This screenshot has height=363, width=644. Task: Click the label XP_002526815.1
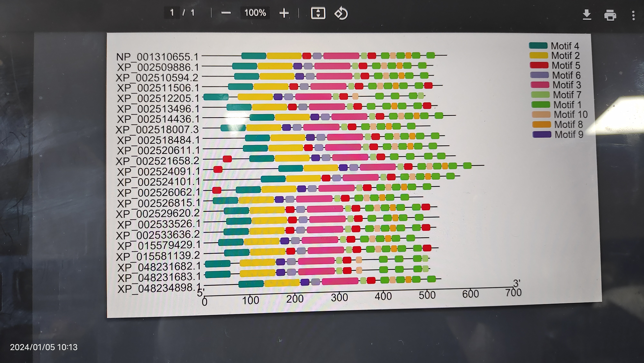coord(159,203)
